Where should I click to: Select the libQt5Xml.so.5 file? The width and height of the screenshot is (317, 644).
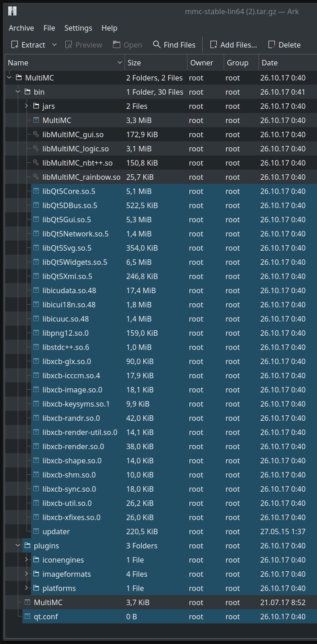pyautogui.click(x=67, y=276)
